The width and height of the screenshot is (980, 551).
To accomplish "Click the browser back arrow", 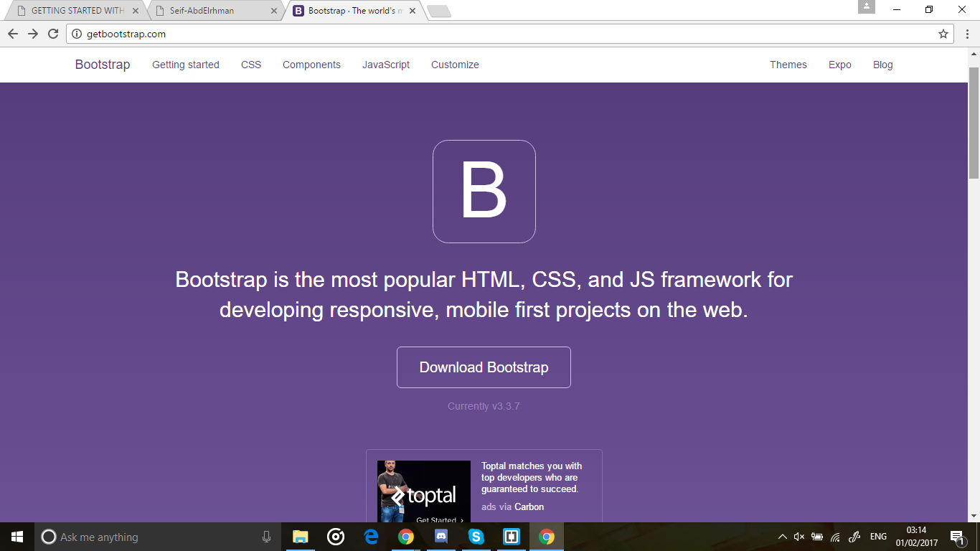I will click(x=13, y=34).
